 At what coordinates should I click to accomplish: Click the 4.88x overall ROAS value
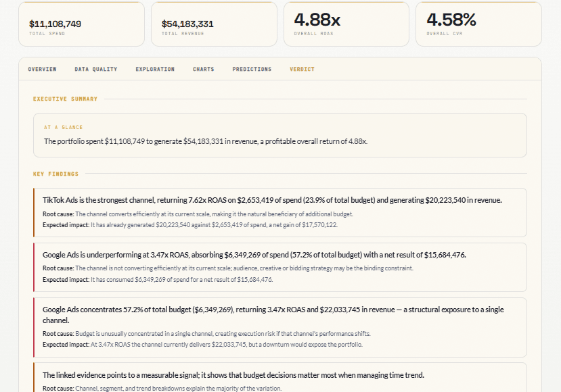pos(317,20)
